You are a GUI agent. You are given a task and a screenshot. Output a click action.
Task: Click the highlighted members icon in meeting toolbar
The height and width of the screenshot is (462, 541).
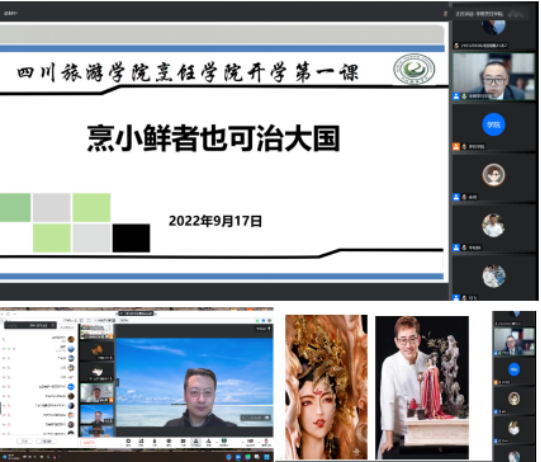coord(195,443)
